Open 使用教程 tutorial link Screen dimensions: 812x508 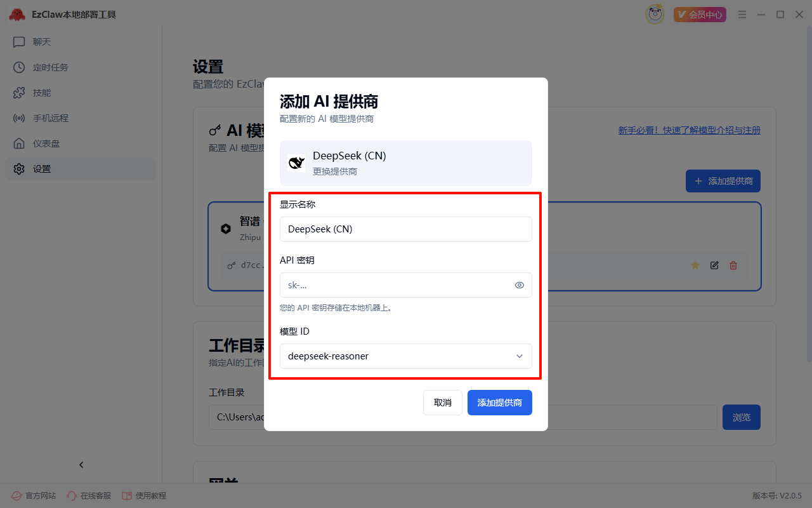point(144,495)
